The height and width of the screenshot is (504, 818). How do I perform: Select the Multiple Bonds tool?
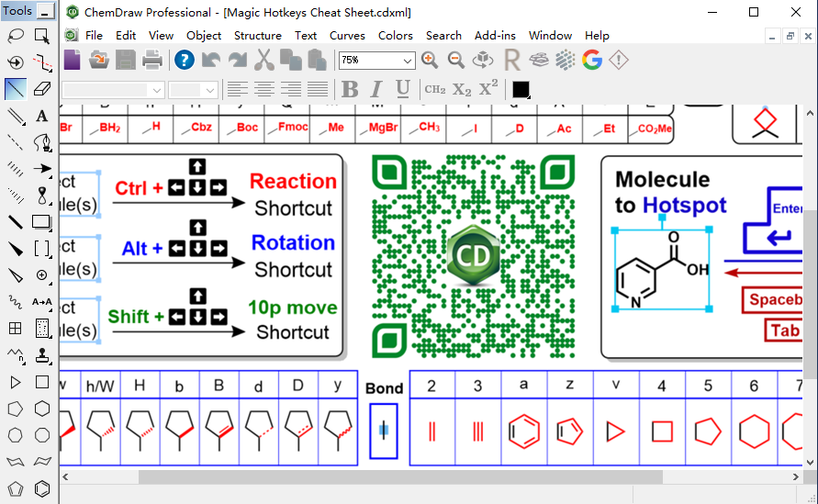(15, 116)
